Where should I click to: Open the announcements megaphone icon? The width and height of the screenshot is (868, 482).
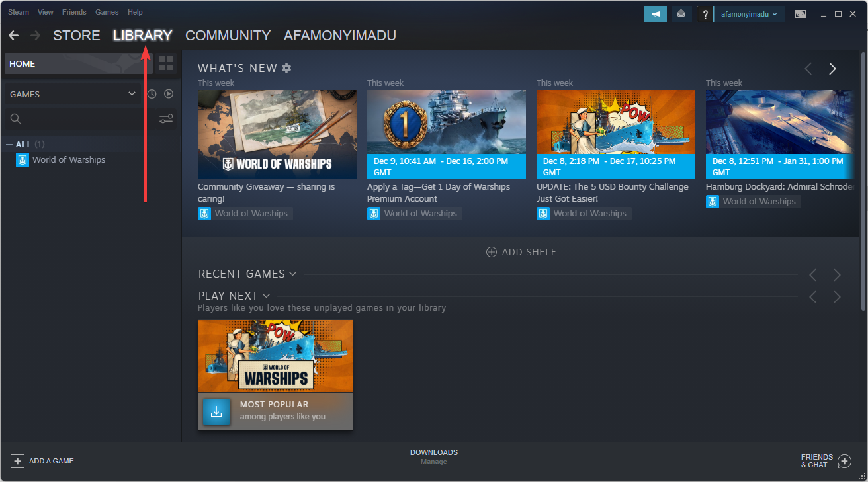(656, 14)
